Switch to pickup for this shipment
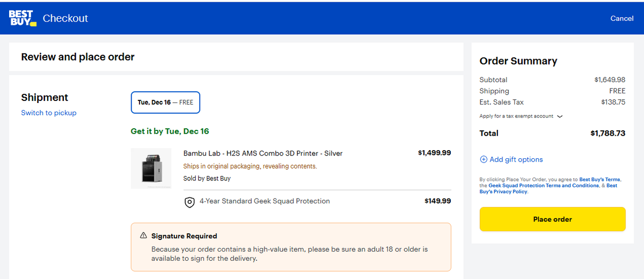The image size is (644, 279). click(x=49, y=113)
